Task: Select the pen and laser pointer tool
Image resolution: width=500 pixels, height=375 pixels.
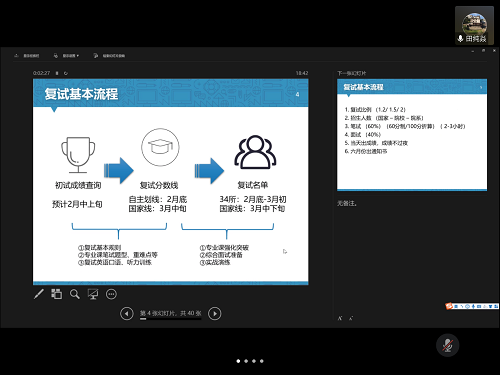Action: (x=39, y=294)
